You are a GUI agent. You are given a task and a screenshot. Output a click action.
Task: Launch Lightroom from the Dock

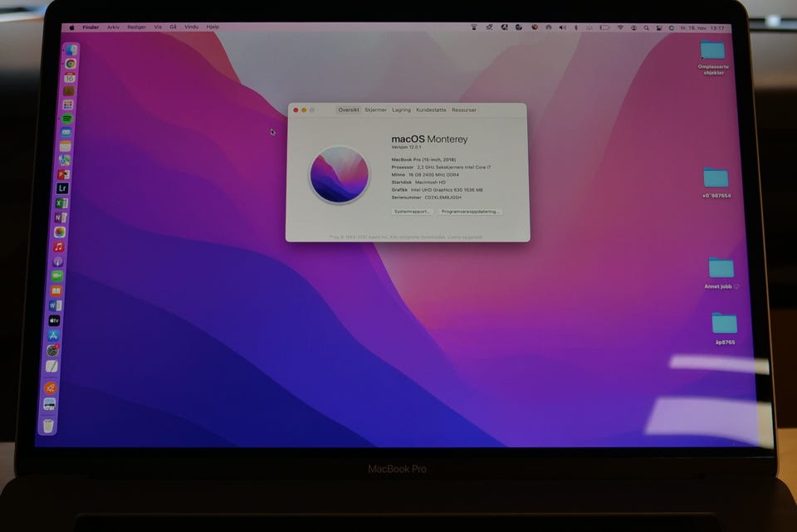[x=62, y=188]
